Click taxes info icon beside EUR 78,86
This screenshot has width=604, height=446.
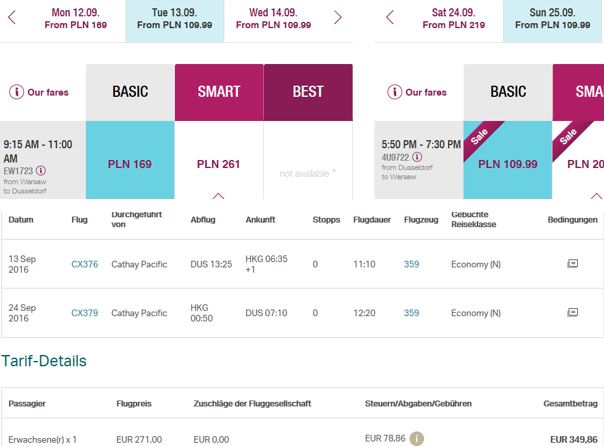(x=416, y=438)
